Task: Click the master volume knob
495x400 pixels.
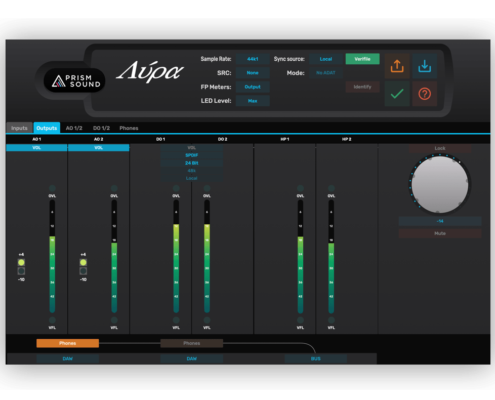Action: tap(440, 184)
